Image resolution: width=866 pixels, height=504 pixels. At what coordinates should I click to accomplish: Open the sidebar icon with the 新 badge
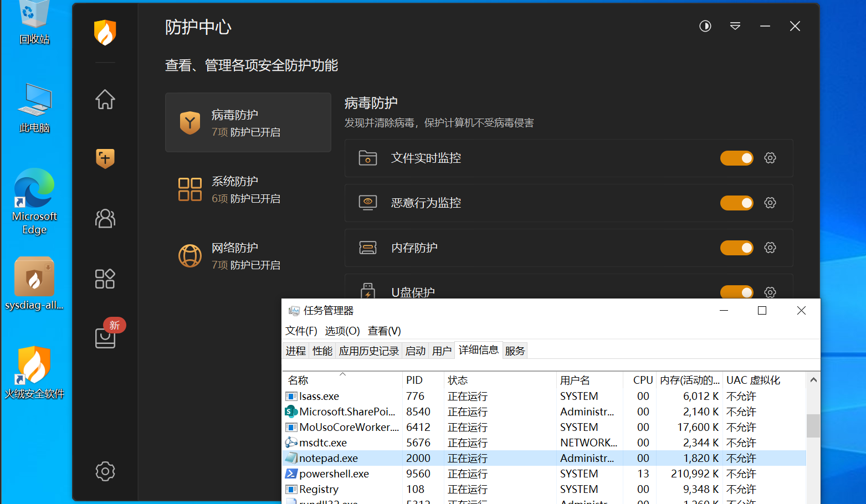click(x=105, y=337)
